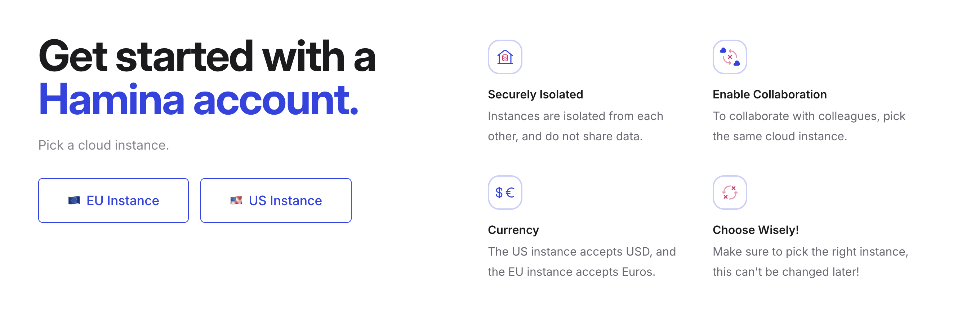Click the dollar and euro Currency icon
Viewport: 980px width, 323px height.
point(505,193)
